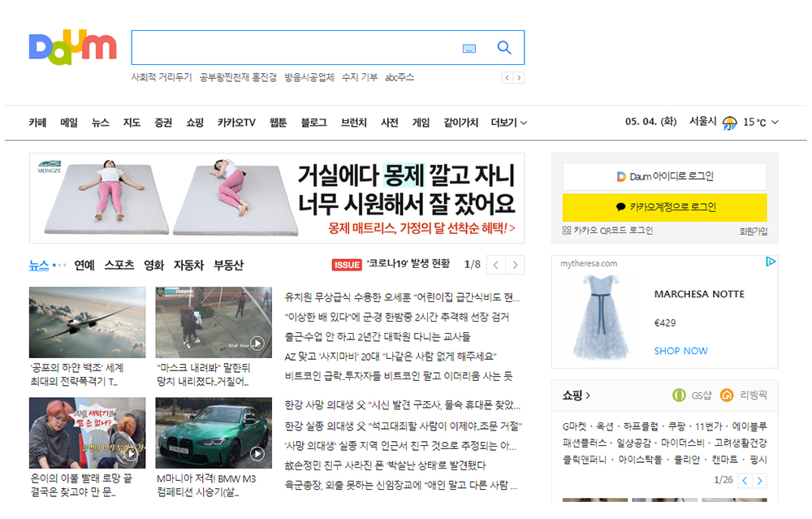
Task: Expand the weather chevron next to 15°C
Action: click(x=775, y=123)
